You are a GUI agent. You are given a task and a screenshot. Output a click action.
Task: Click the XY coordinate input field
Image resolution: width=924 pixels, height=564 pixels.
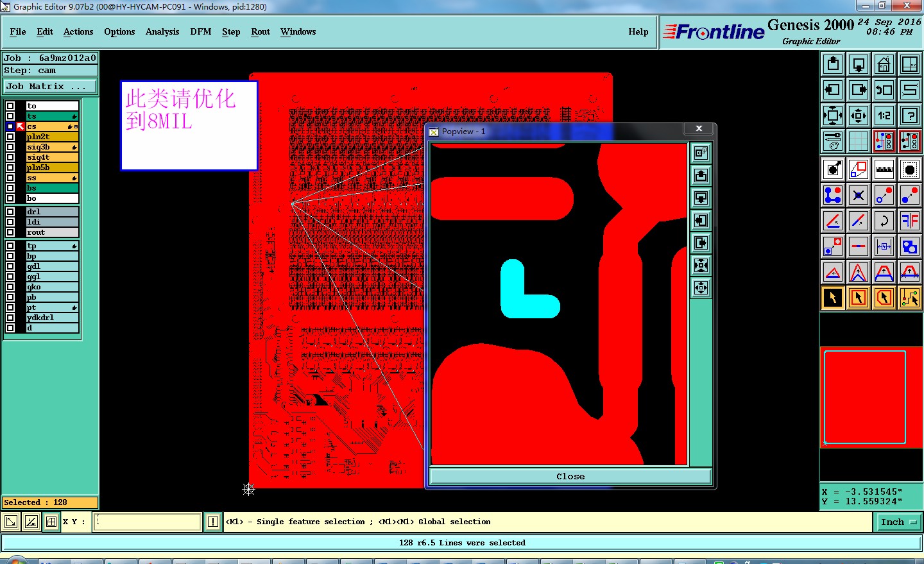coord(148,522)
